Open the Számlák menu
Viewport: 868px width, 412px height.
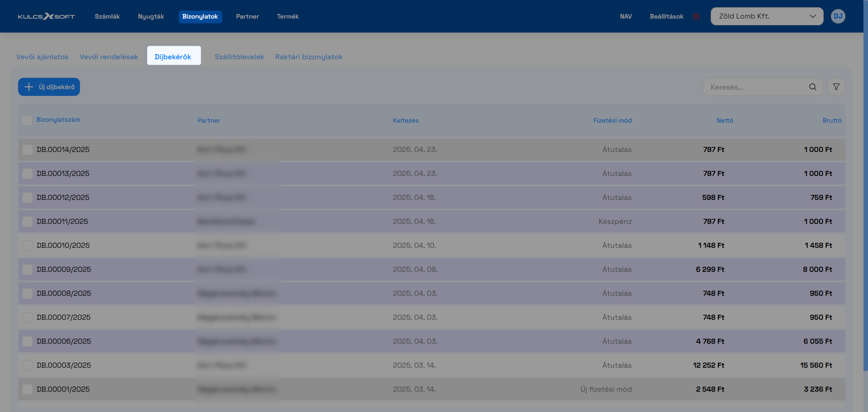107,17
